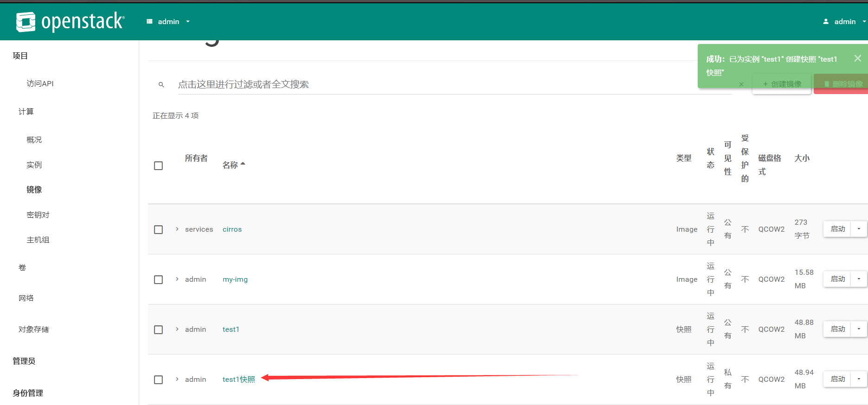The width and height of the screenshot is (868, 405).
Task: Expand the my-img row details
Action: point(177,279)
